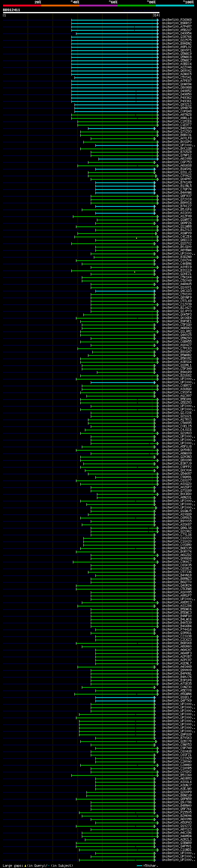The height and width of the screenshot is (868, 197).
Task: Select the UniRef100_C1E9T7 label
Action: click(177, 125)
